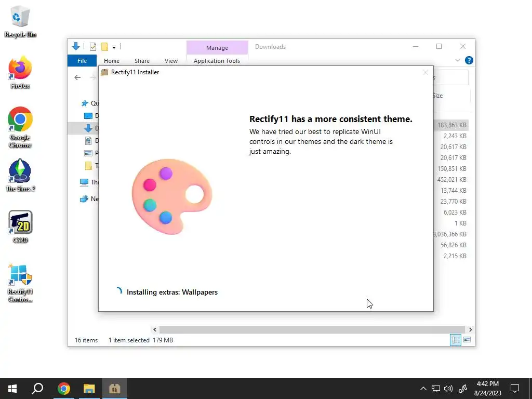Viewport: 532px width, 399px height.
Task: Select the row sized 452,021 KB
Action: pyautogui.click(x=451, y=179)
